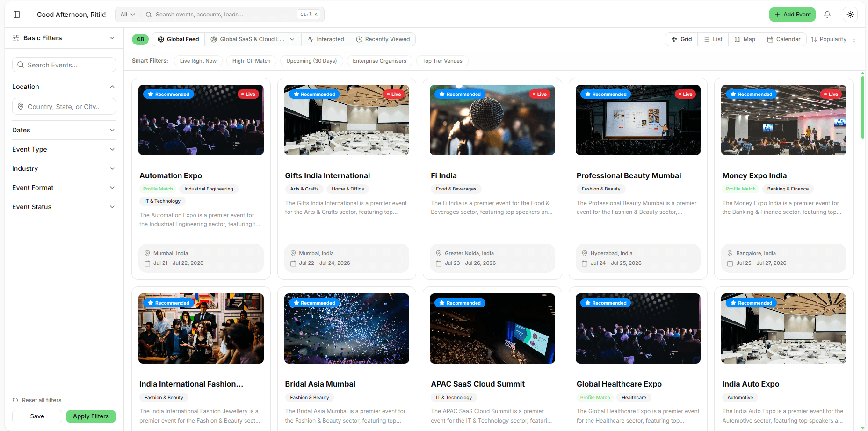Viewport: 868px width, 431px height.
Task: Open the Recently Viewed tab
Action: tap(383, 39)
